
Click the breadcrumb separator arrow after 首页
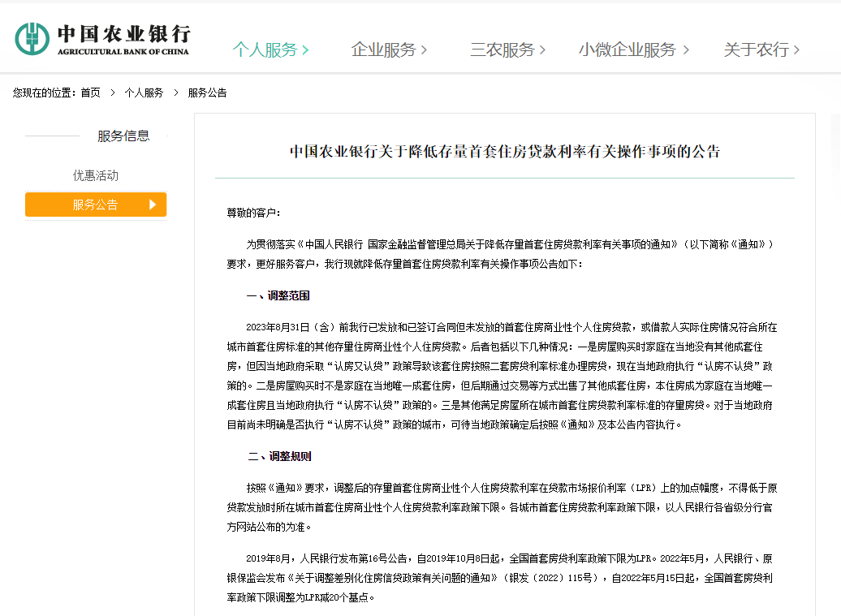(x=113, y=93)
